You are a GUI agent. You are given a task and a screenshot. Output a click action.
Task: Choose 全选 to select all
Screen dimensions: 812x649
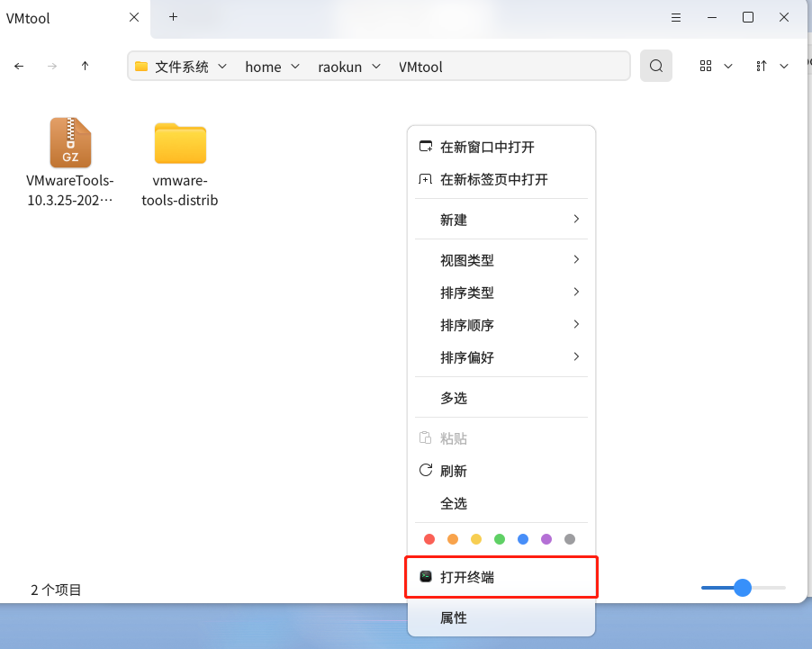(x=501, y=503)
